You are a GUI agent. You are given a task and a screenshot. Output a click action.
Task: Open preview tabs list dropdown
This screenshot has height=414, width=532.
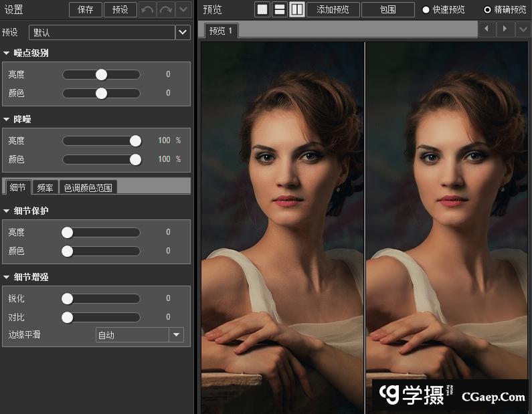(x=523, y=29)
